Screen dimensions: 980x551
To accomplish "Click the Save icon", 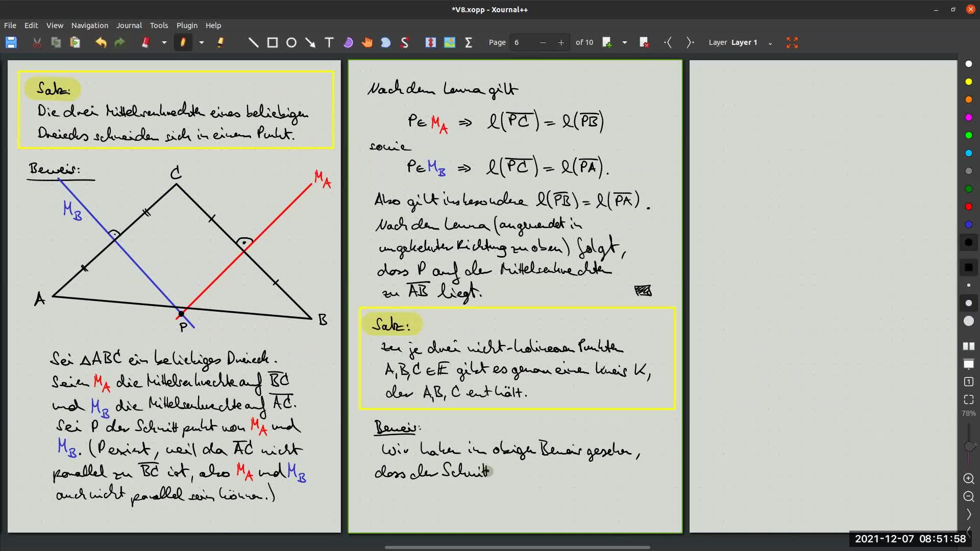I will point(11,42).
